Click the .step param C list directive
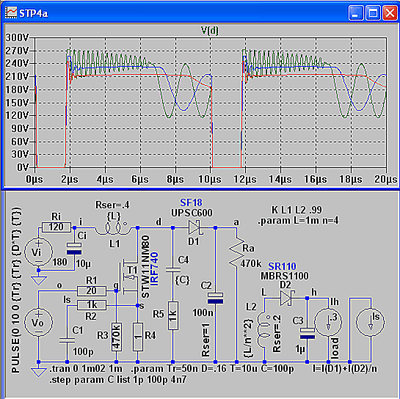 [118, 380]
